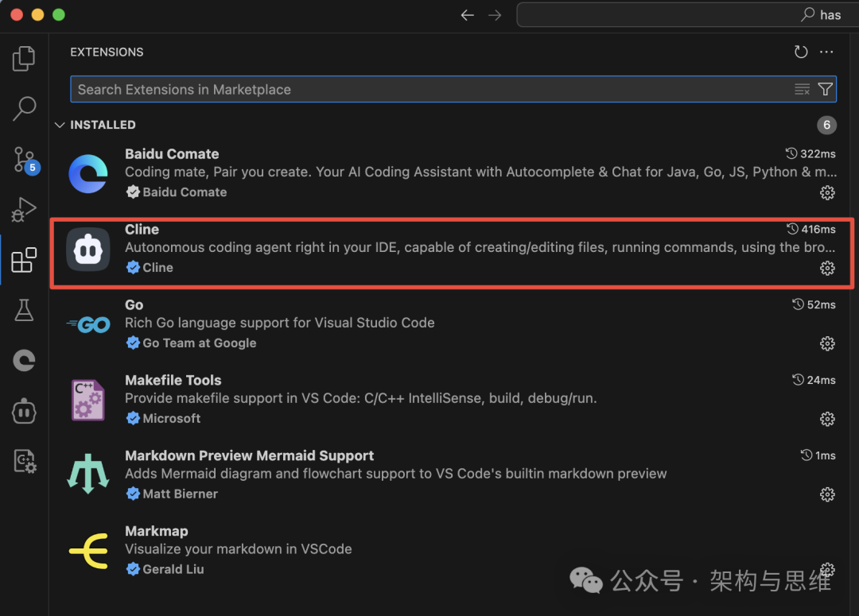Open the Baidu Comate sidebar icon

[24, 360]
